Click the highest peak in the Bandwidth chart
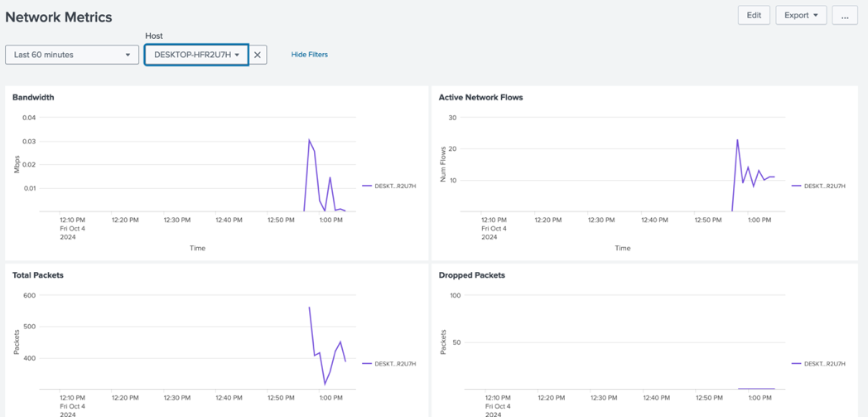 309,140
